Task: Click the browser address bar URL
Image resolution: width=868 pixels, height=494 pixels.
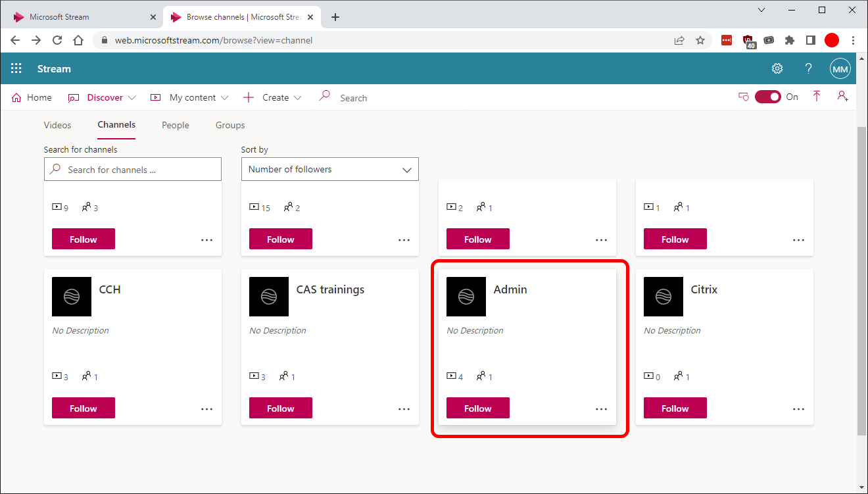Action: click(x=214, y=40)
